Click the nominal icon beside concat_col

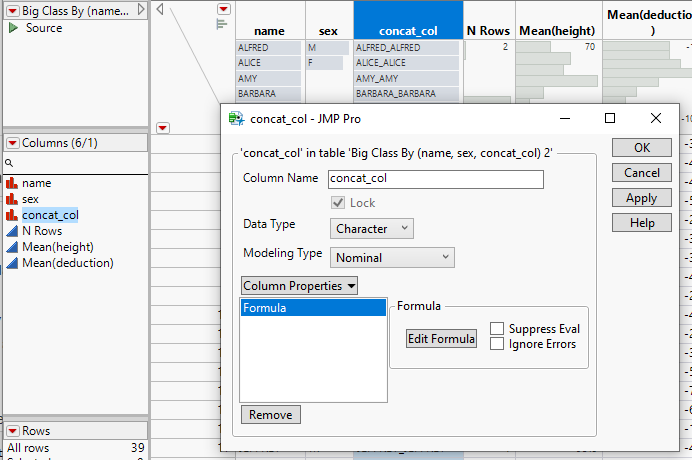click(12, 215)
